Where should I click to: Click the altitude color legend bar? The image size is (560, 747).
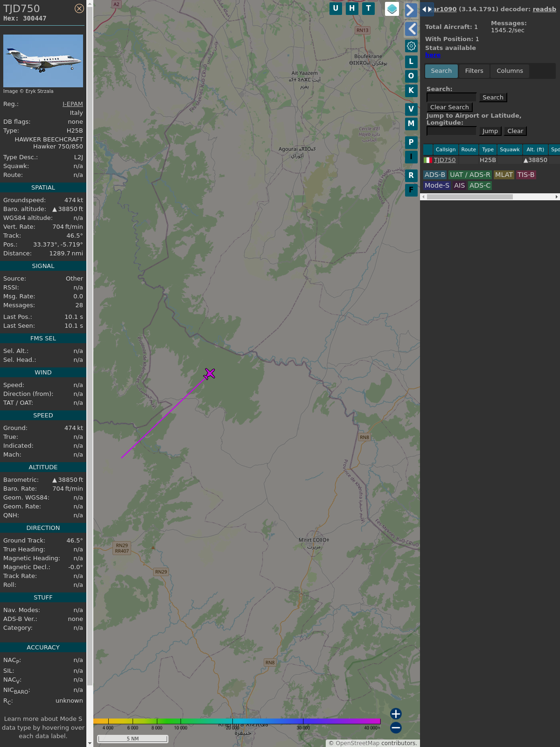tap(237, 721)
